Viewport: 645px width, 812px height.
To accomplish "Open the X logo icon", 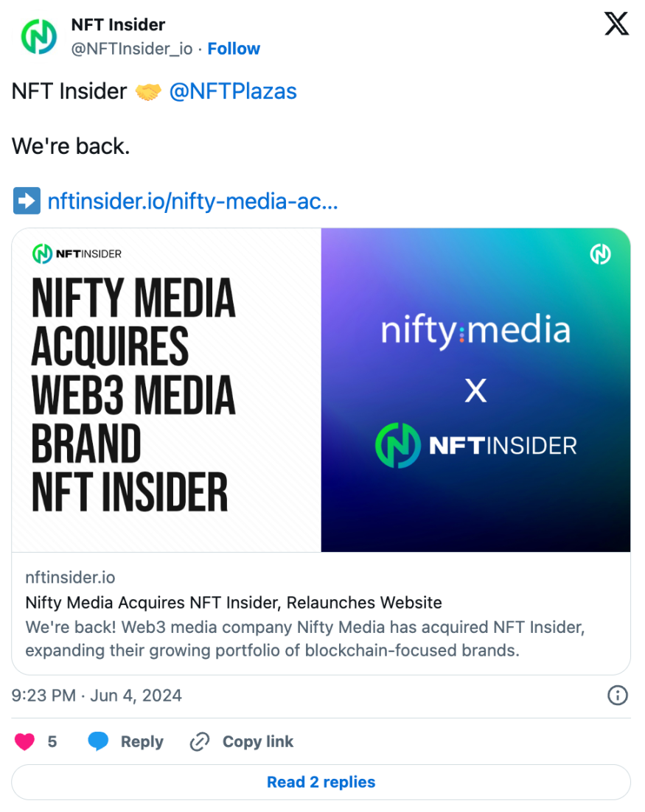I will 616,24.
